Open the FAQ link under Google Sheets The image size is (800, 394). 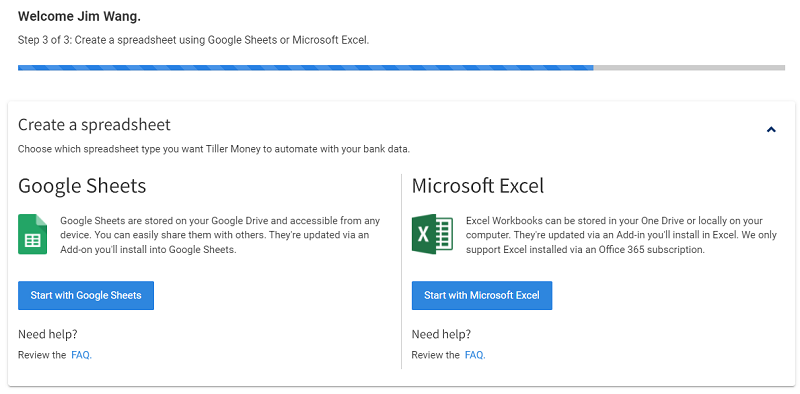[x=82, y=355]
